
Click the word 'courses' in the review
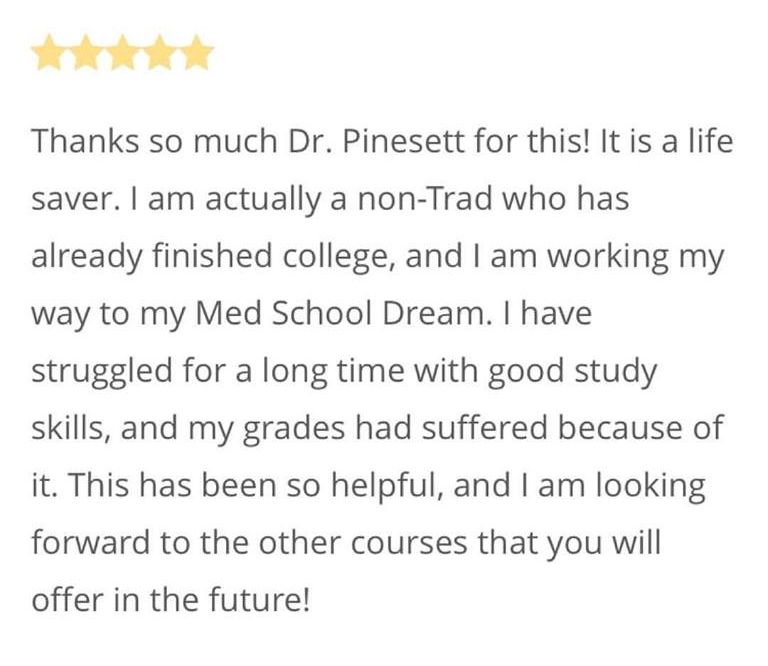coord(409,543)
